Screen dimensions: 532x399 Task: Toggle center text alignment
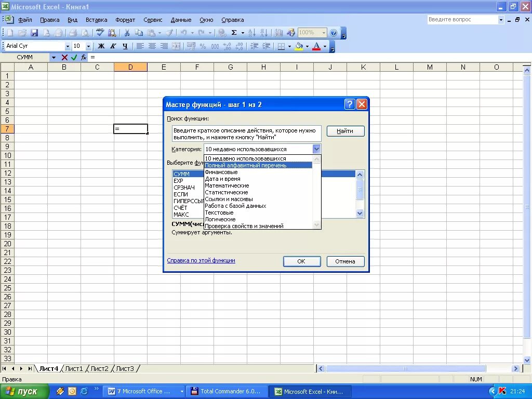tap(152, 46)
